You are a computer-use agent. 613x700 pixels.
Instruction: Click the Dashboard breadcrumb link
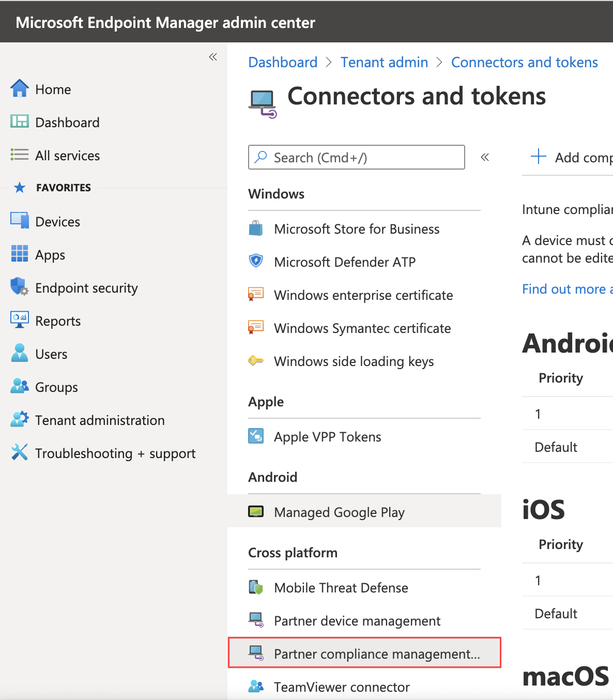(283, 63)
